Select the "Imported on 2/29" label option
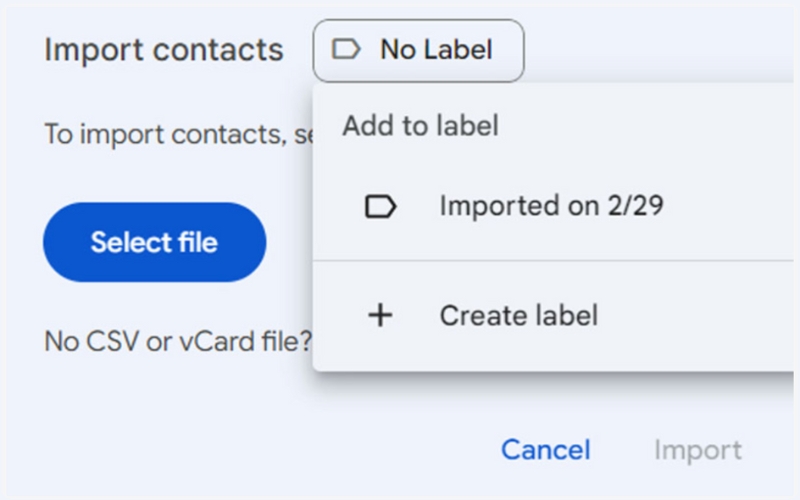Screen dimensions: 800x500 [551, 207]
